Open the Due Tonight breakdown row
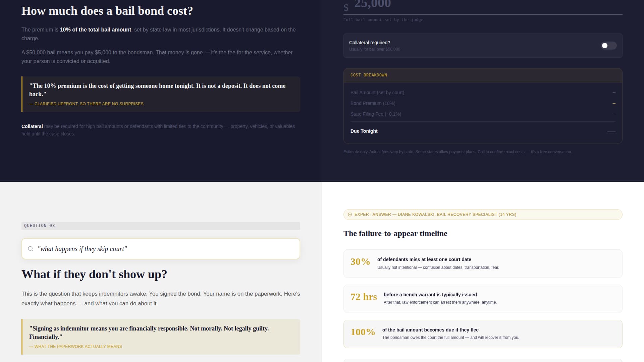Viewport: 644px width, 362px height. pos(364,131)
